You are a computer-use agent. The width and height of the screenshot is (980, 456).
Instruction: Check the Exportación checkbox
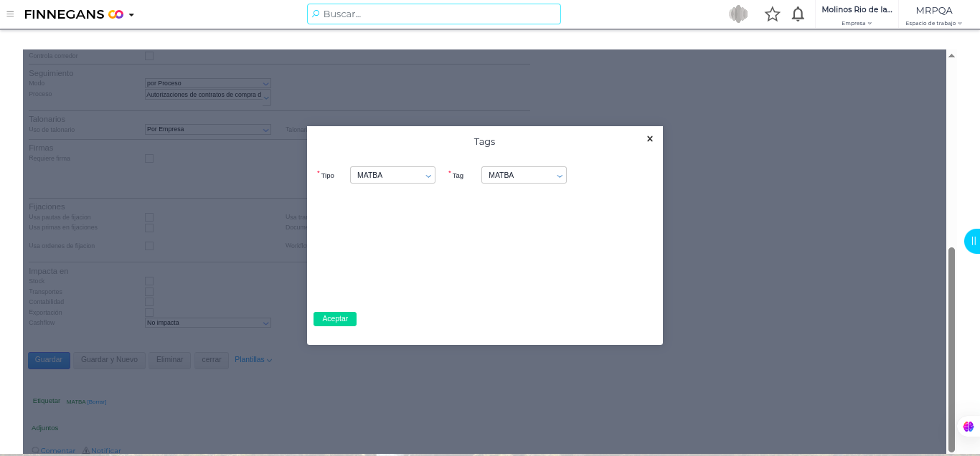pyautogui.click(x=149, y=313)
